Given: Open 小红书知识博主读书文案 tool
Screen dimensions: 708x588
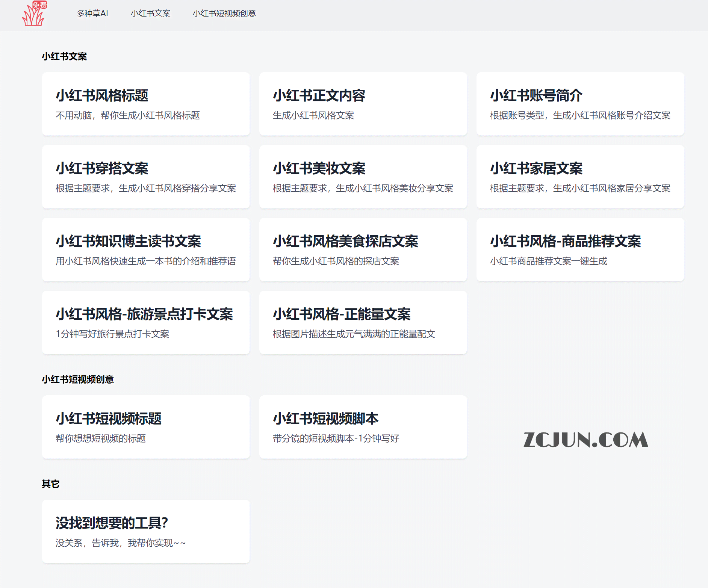Looking at the screenshot, I should pos(146,249).
